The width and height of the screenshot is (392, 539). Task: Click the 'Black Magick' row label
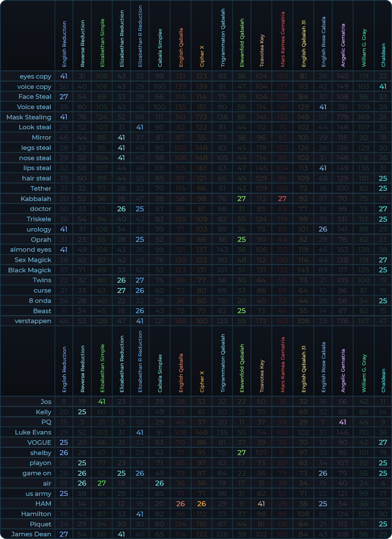(30, 270)
